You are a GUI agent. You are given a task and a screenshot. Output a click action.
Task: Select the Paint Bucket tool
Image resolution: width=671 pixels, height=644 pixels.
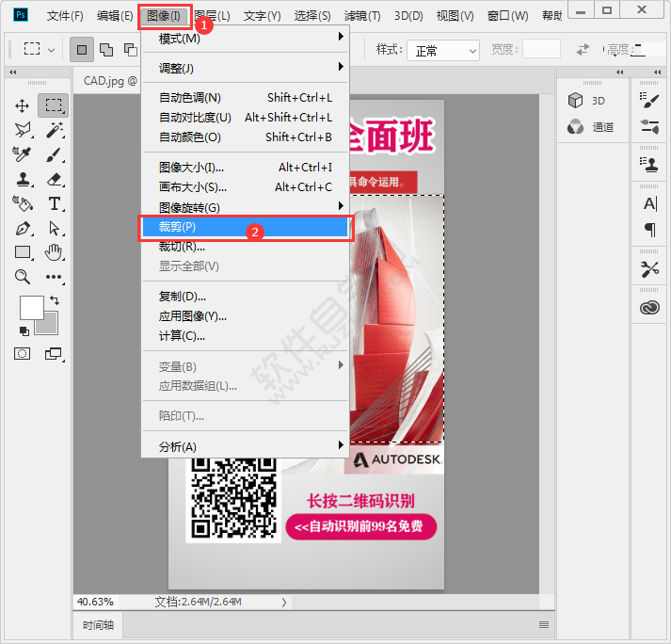pyautogui.click(x=23, y=203)
